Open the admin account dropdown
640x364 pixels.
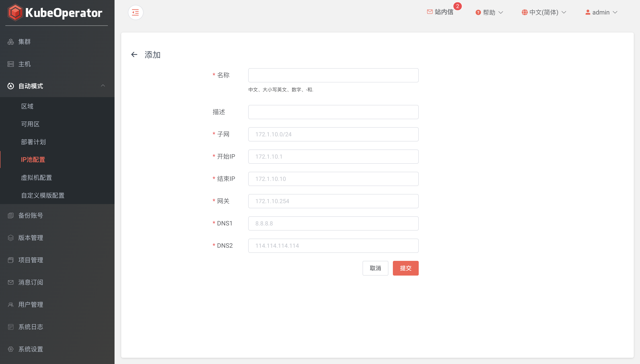pos(601,12)
